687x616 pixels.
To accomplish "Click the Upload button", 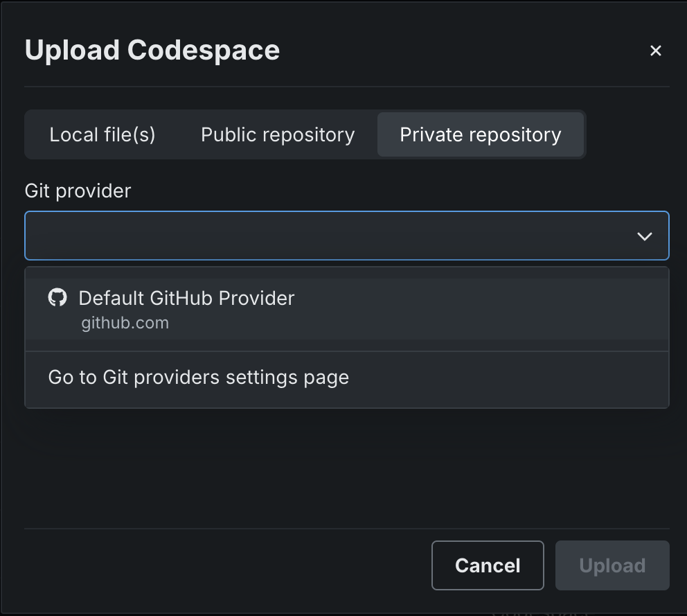I will coord(612,565).
